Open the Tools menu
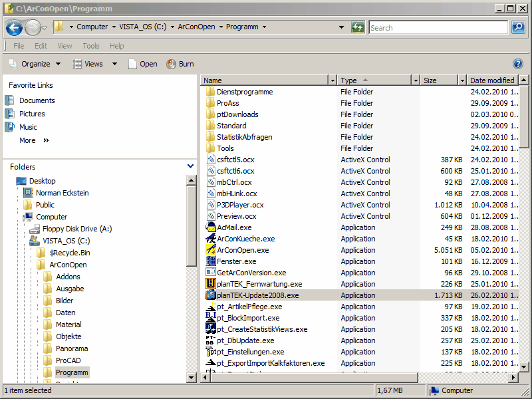 click(x=91, y=46)
